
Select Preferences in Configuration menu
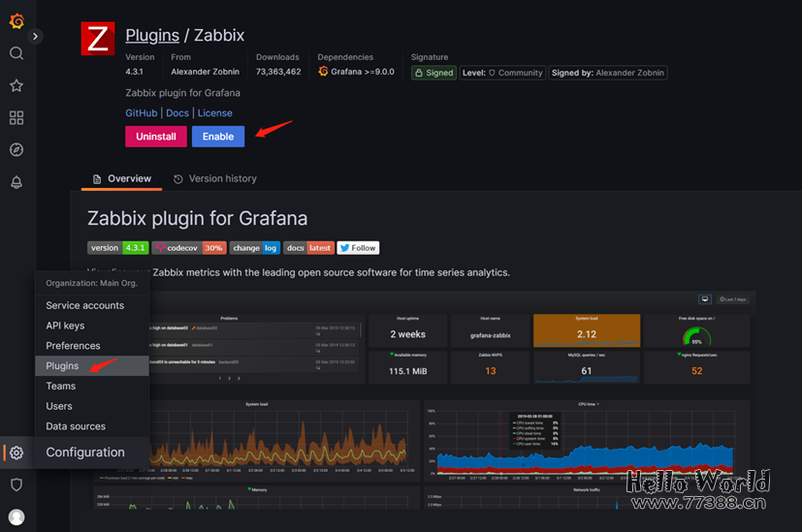[92, 346]
